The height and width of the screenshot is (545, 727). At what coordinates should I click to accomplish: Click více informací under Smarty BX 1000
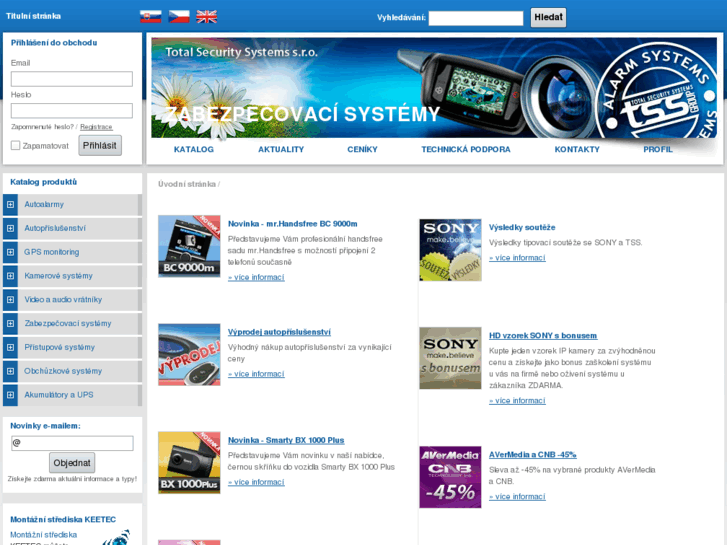pyautogui.click(x=256, y=482)
